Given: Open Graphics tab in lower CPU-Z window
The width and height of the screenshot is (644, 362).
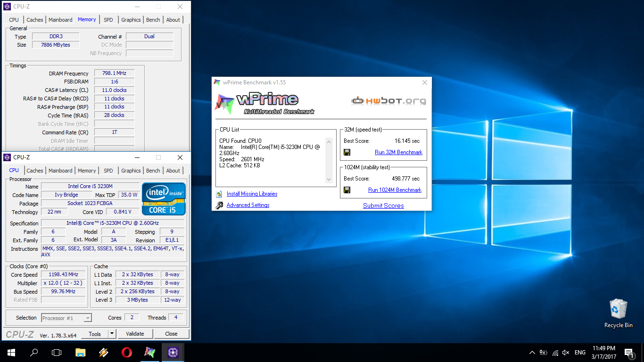Looking at the screenshot, I should pyautogui.click(x=131, y=171).
